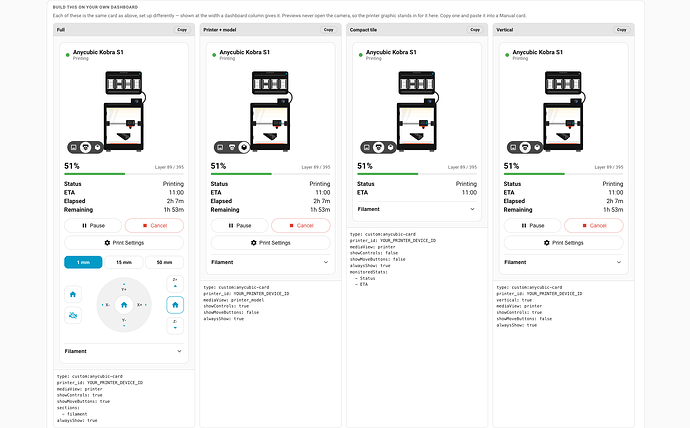This screenshot has height=428, width=690.
Task: Click the XY home icon in jog wheel center
Action: [124, 304]
